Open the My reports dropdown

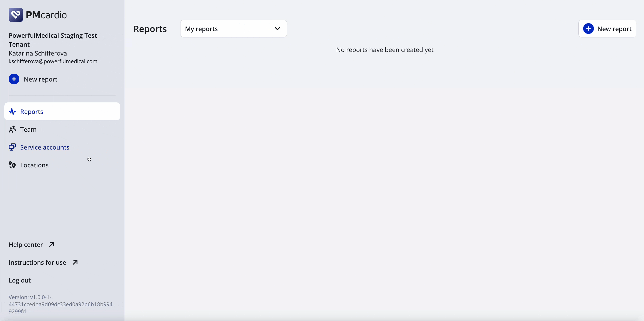coord(234,29)
